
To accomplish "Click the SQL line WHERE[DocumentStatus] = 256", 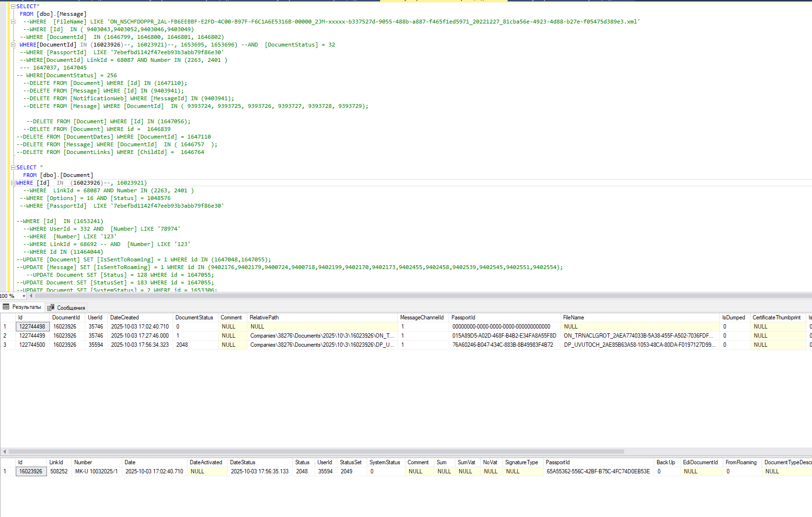I will pos(67,75).
